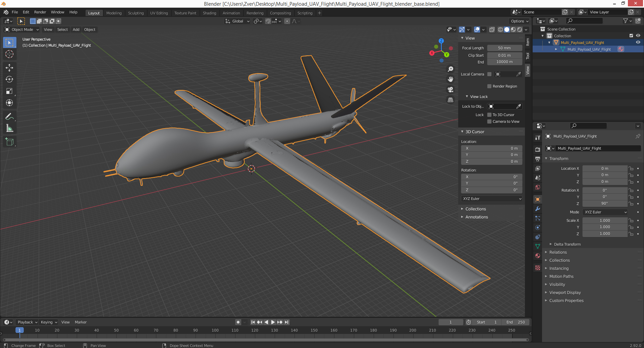This screenshot has width=644, height=348.
Task: Click the pan view hand icon
Action: point(450,79)
